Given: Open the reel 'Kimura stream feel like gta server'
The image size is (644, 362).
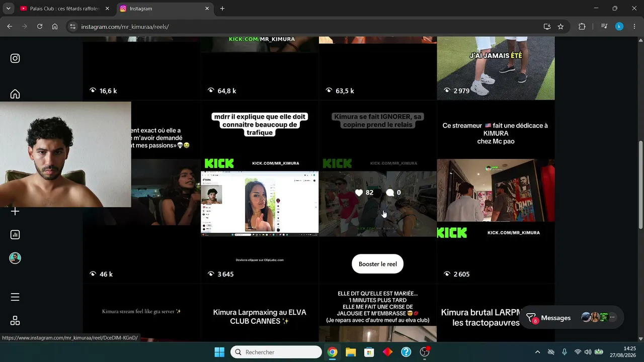Looking at the screenshot, I should pos(141,313).
